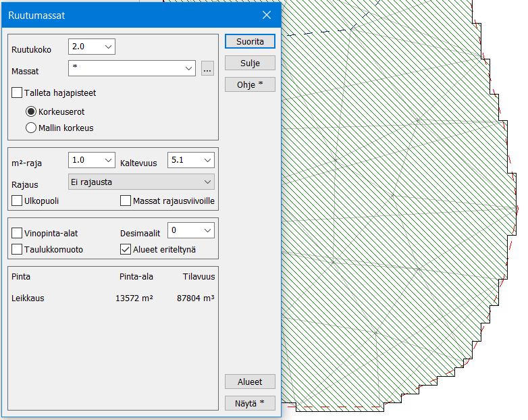Uncheck Alueet eriteltynä checkbox

coord(126,249)
